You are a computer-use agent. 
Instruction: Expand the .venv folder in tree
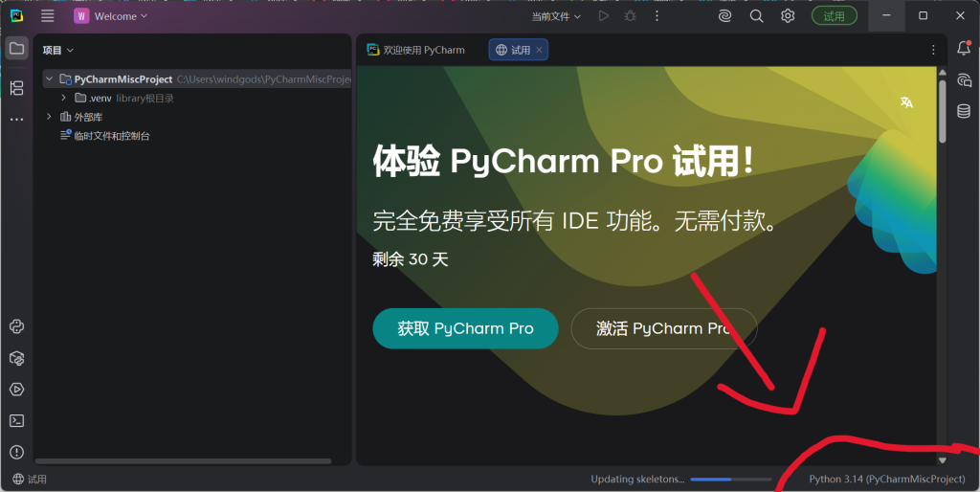coord(64,98)
